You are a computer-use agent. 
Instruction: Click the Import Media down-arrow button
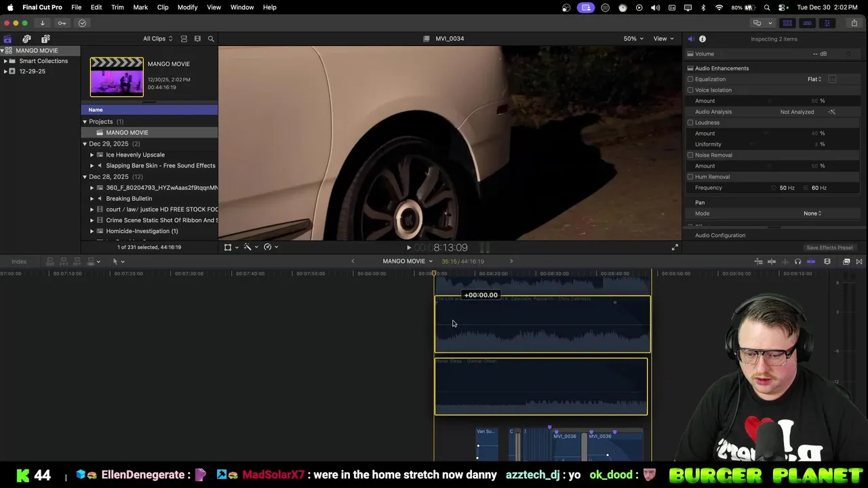tap(42, 23)
